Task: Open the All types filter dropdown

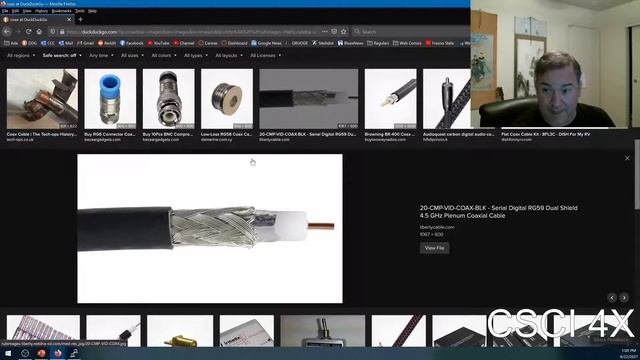Action: pyautogui.click(x=196, y=56)
